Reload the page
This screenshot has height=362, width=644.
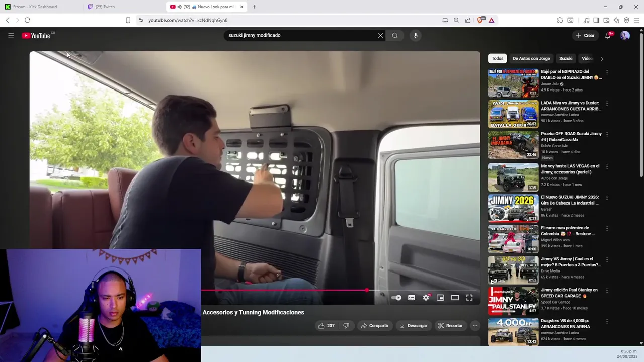point(27,20)
